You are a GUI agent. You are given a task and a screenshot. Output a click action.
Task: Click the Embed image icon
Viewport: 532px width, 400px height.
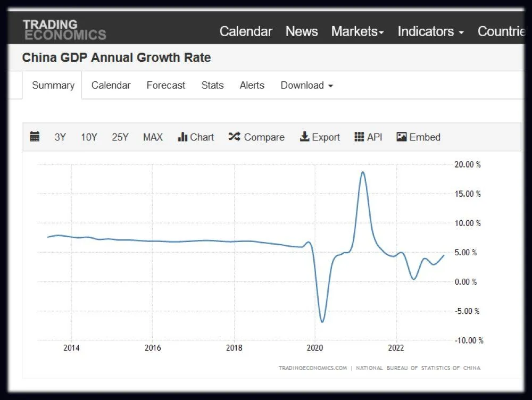coord(402,137)
